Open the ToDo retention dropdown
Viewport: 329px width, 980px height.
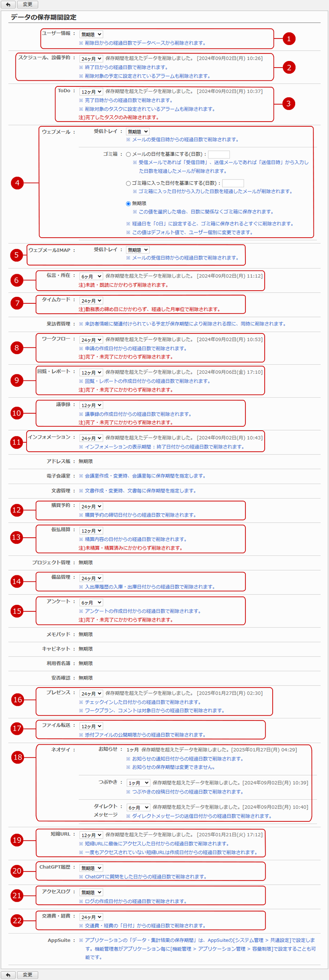pyautogui.click(x=91, y=92)
